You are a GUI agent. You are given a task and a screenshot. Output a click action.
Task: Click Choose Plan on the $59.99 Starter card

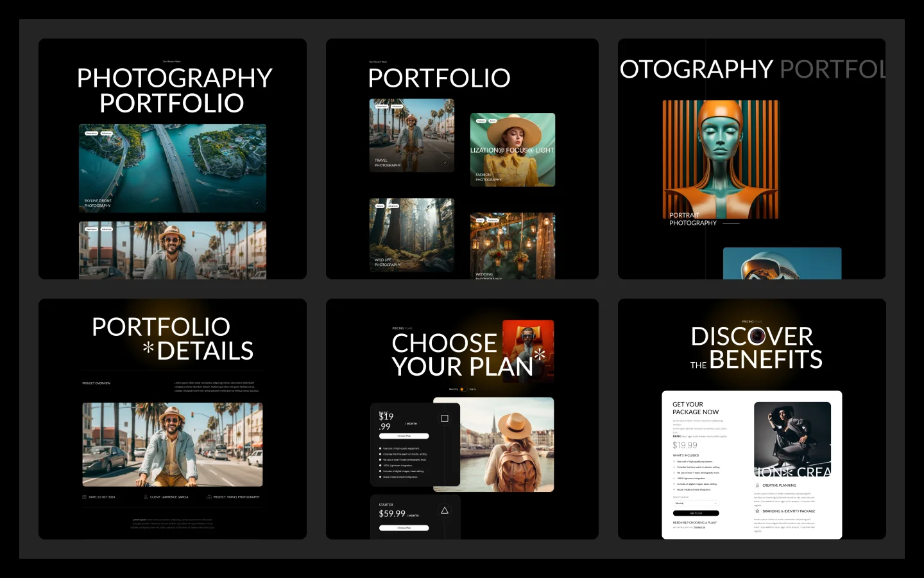pyautogui.click(x=404, y=528)
